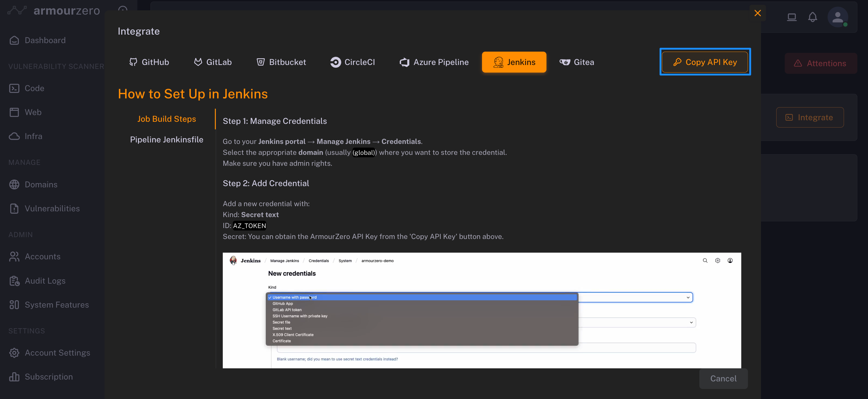Screen dimensions: 868x399
Task: Click the Copy API Key button
Action: (704, 62)
